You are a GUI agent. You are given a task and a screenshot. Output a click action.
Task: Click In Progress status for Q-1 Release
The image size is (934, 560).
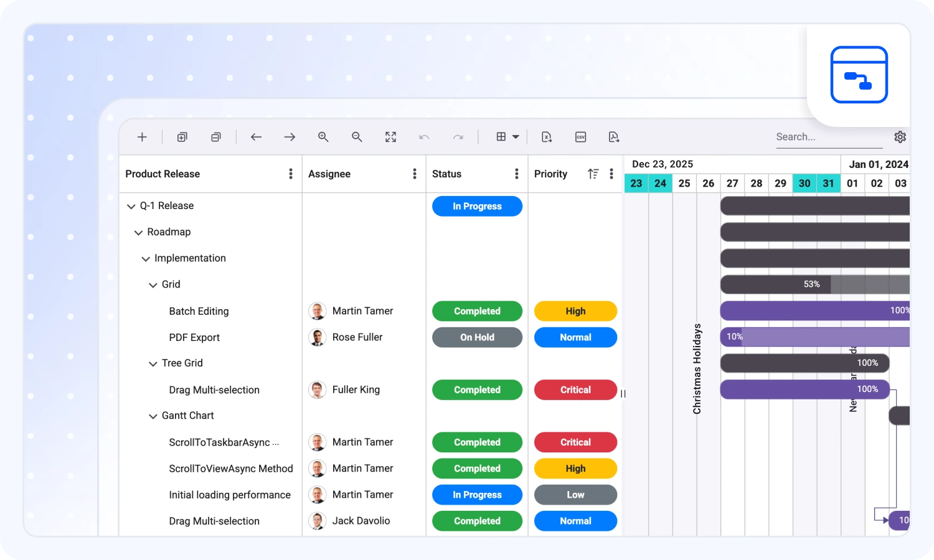click(477, 206)
